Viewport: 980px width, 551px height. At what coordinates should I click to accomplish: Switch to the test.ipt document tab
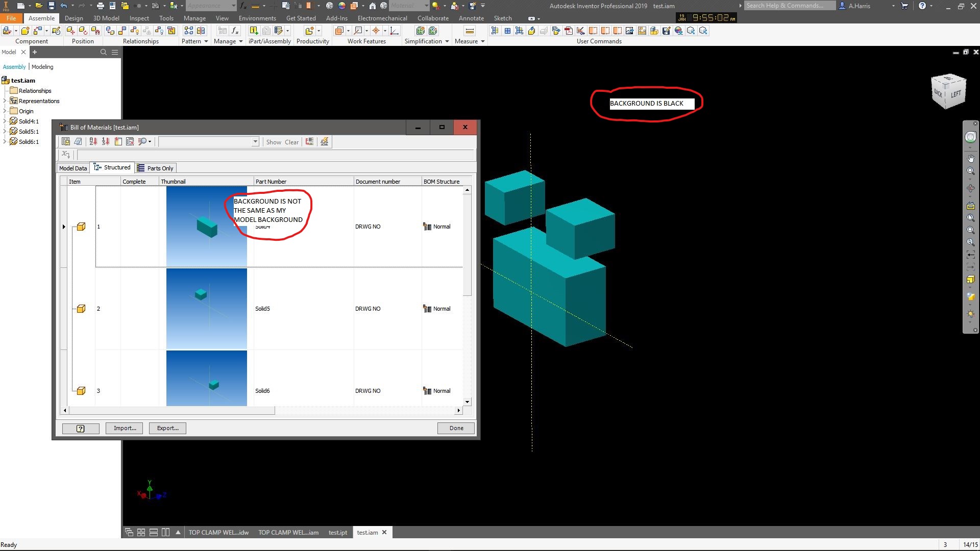pyautogui.click(x=337, y=533)
